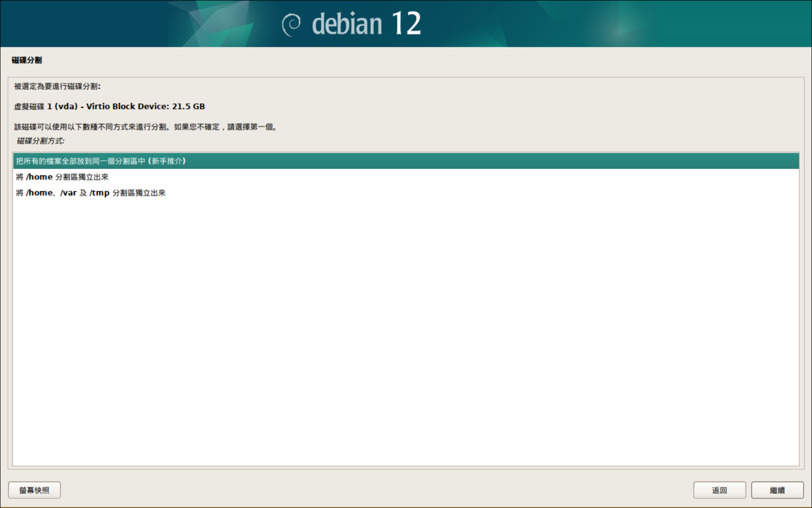Click the instruction line about choosing 第一個

(145, 126)
